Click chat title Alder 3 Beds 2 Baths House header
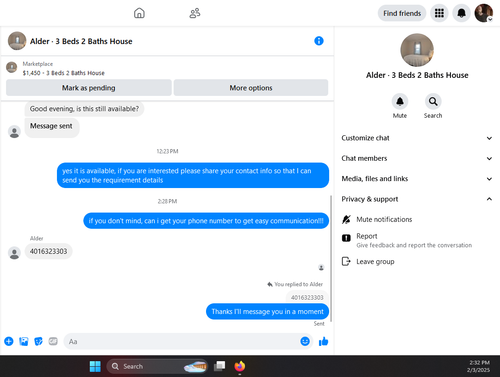 click(81, 41)
